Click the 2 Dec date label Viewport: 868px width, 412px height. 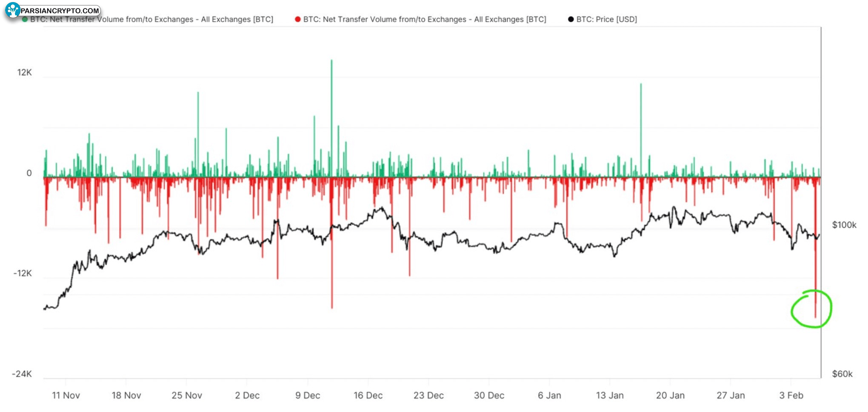pyautogui.click(x=247, y=395)
